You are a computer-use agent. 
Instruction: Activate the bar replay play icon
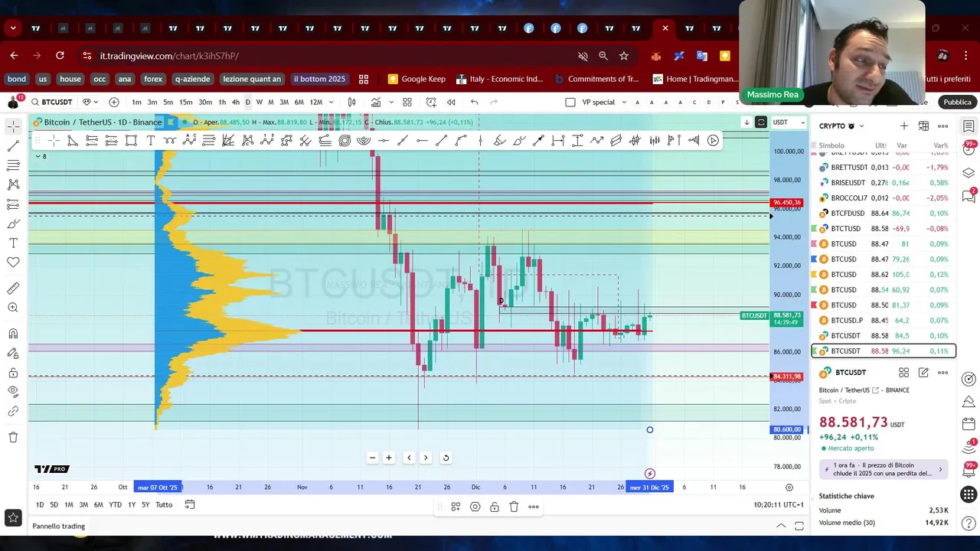pos(713,140)
